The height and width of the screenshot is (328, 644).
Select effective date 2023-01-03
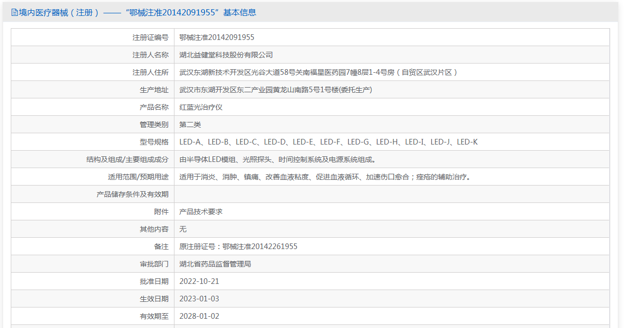[x=199, y=299]
